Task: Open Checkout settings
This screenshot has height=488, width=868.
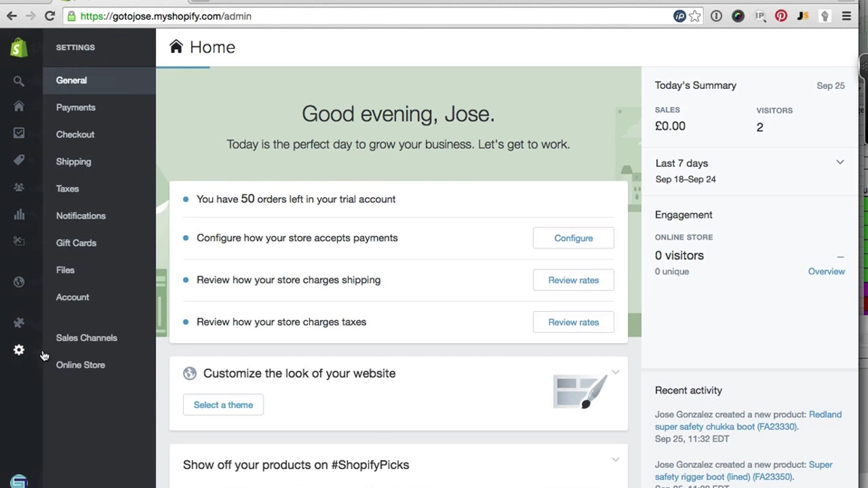Action: click(75, 134)
